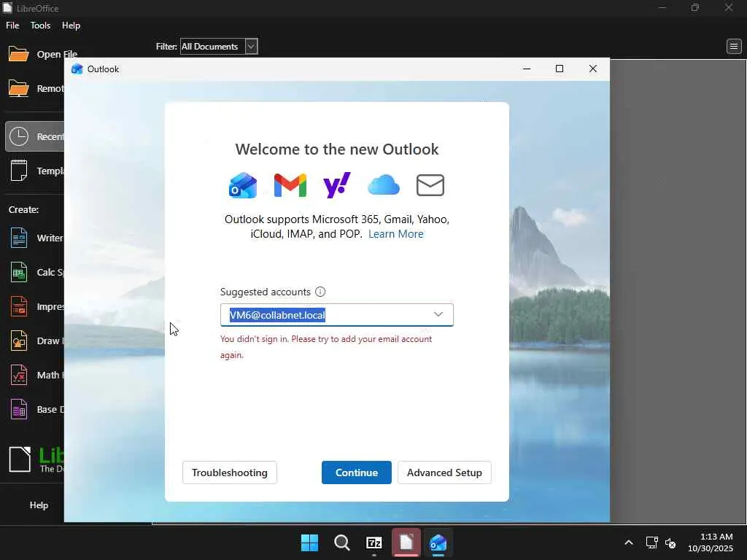Create a Calc spreadsheet via its icon
Viewport: 747px width, 560px height.
pos(18,272)
